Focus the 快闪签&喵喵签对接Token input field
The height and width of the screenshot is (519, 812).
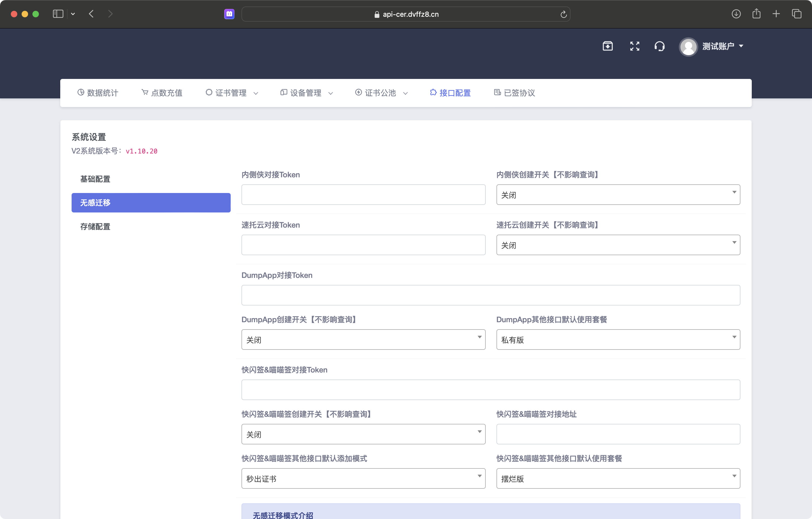(491, 390)
